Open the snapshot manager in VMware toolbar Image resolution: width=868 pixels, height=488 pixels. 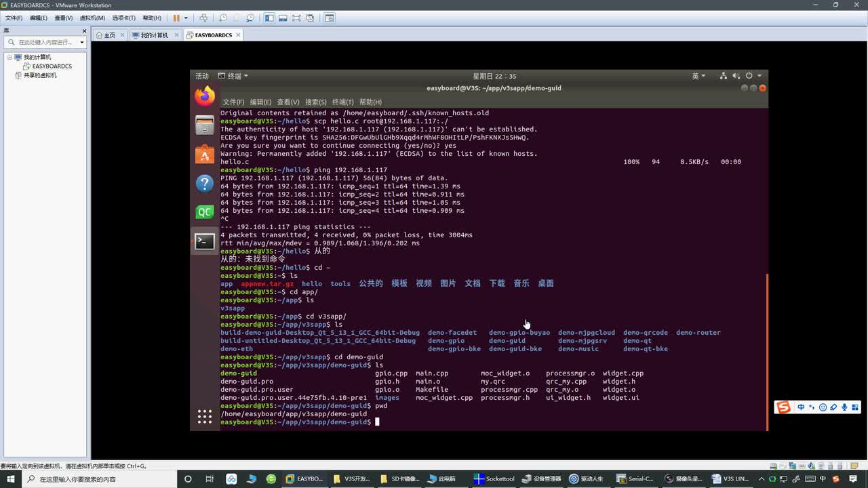[x=251, y=18]
